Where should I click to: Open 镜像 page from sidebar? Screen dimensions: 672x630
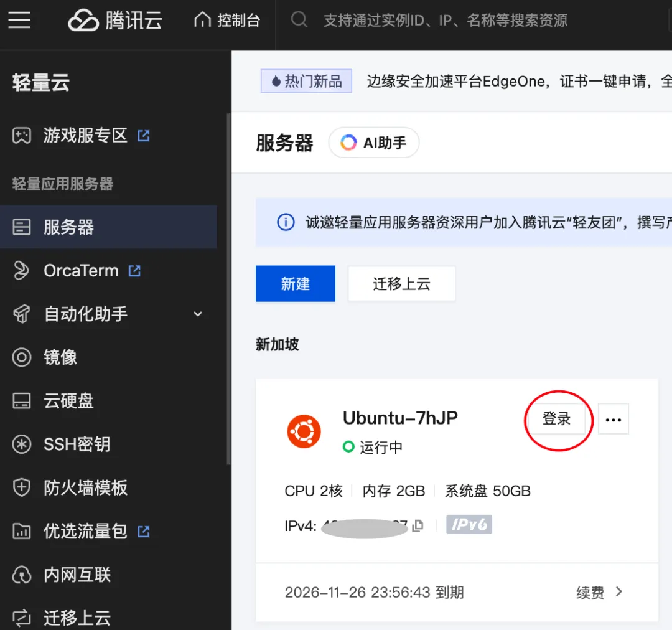pos(60,357)
